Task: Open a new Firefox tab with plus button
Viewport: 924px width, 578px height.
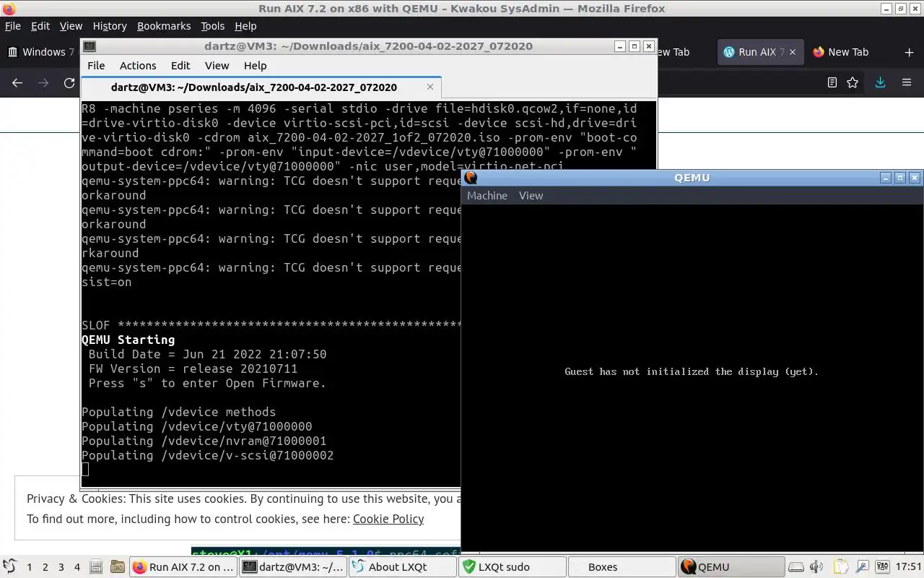Action: (x=909, y=52)
